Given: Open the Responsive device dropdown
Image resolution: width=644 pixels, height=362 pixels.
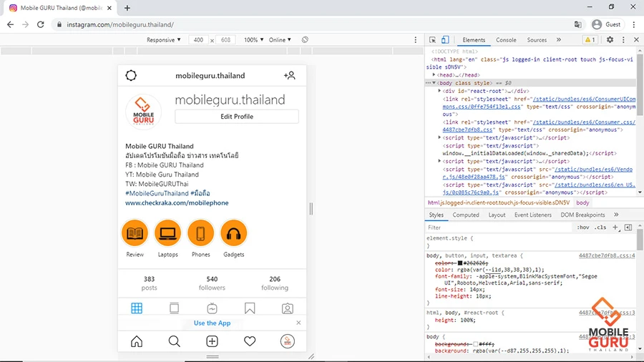Looking at the screenshot, I should (163, 40).
